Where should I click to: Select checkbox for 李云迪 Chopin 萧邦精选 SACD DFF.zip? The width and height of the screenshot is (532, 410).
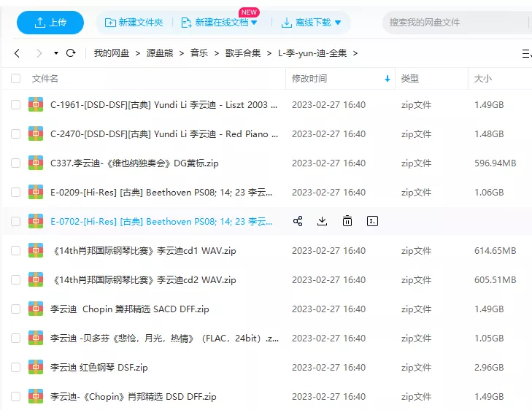point(16,309)
